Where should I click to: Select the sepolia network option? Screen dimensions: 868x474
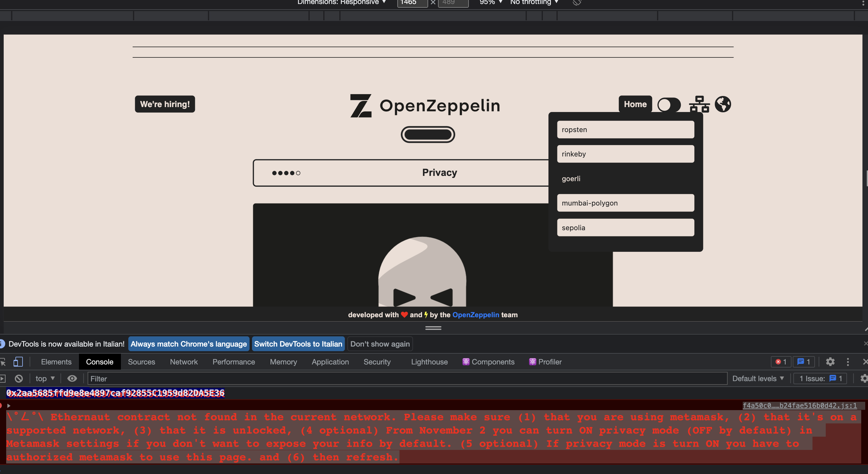click(625, 227)
